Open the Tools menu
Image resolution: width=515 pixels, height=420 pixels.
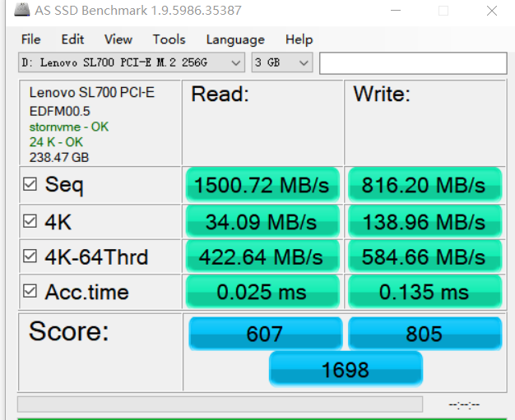click(169, 39)
